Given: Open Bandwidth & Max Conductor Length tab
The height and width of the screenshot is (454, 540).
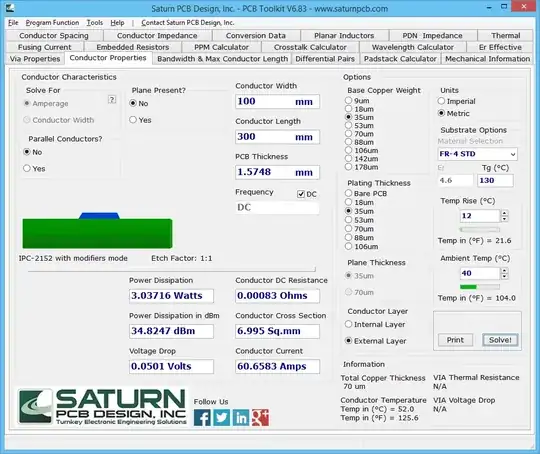Looking at the screenshot, I should click(222, 59).
